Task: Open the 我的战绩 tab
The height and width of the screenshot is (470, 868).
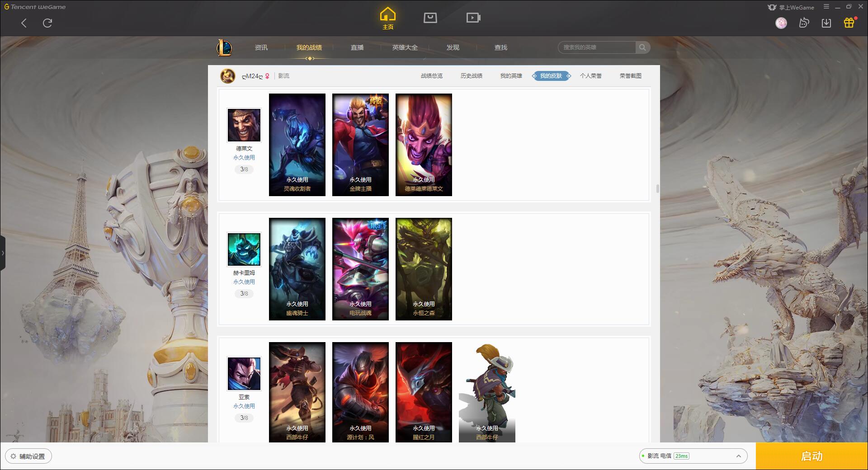Action: (309, 47)
